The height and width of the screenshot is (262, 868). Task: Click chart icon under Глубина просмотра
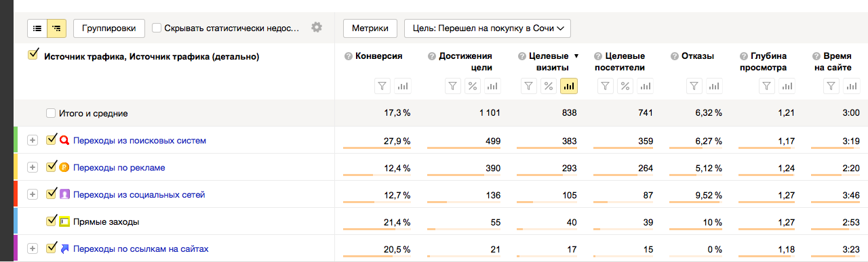(x=786, y=86)
